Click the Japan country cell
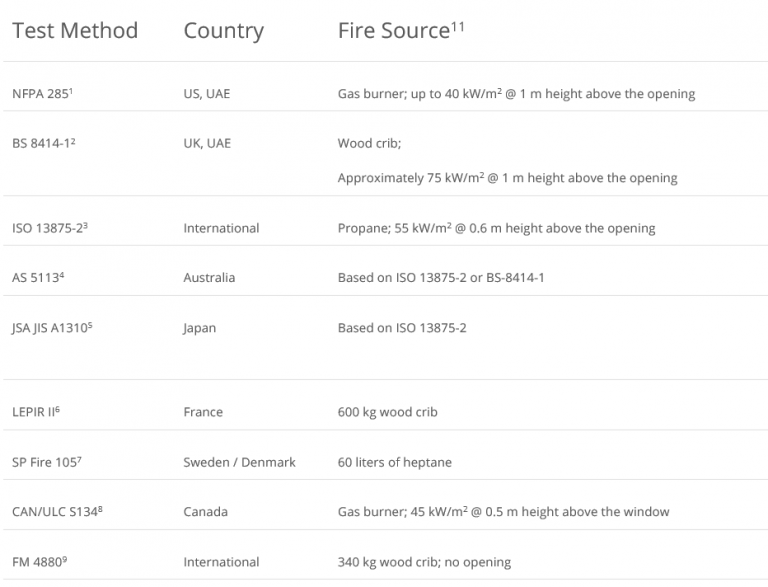Image resolution: width=768 pixels, height=587 pixels. coord(200,328)
